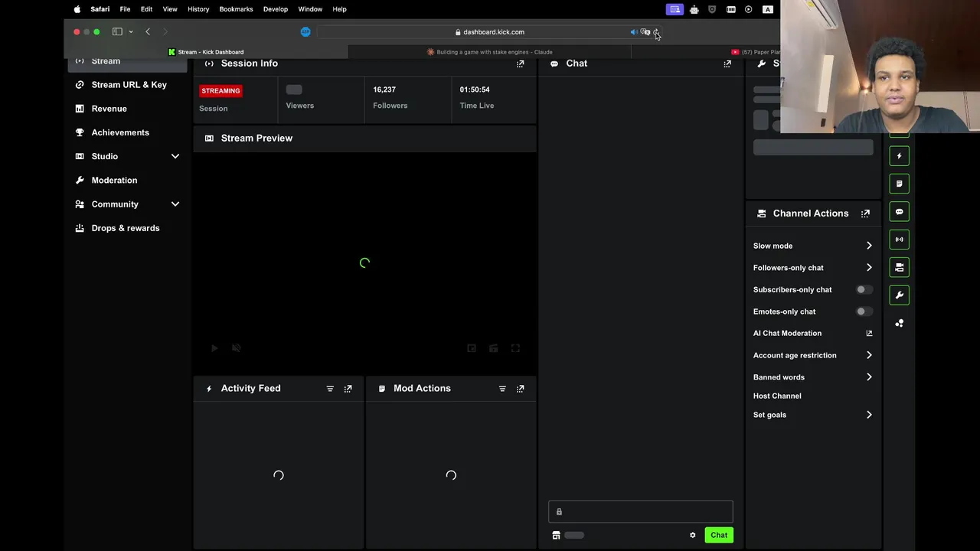Expand the Studio sidebar section
Image resolution: width=980 pixels, height=551 pixels.
pos(175,156)
